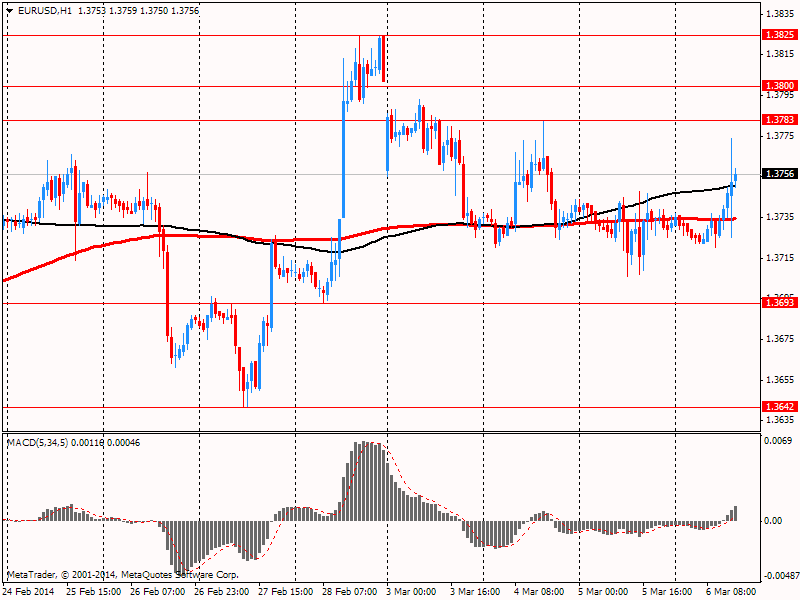Viewport: 800px width, 600px height.
Task: Click the 1.3835 price axis value
Action: (780, 14)
